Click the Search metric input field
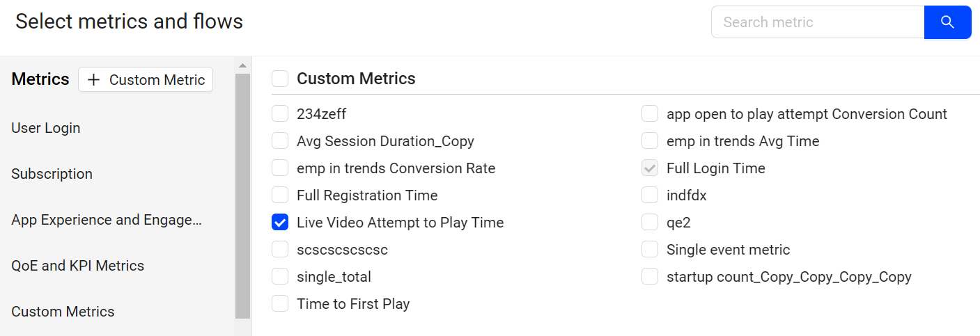This screenshot has width=980, height=336. [x=818, y=22]
